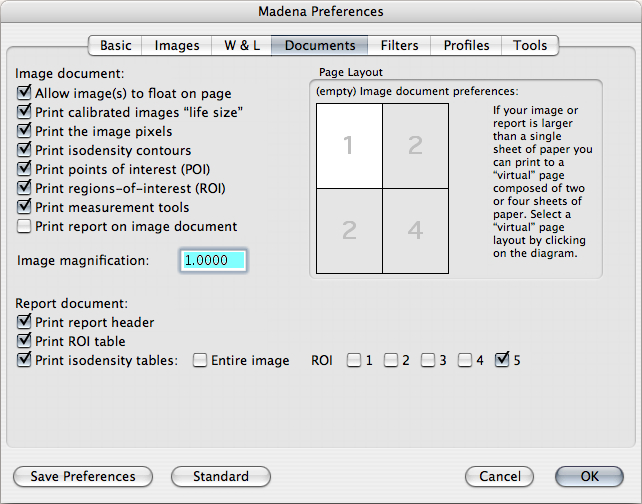Open the Profiles tab
Image resolution: width=642 pixels, height=504 pixels.
pos(466,45)
